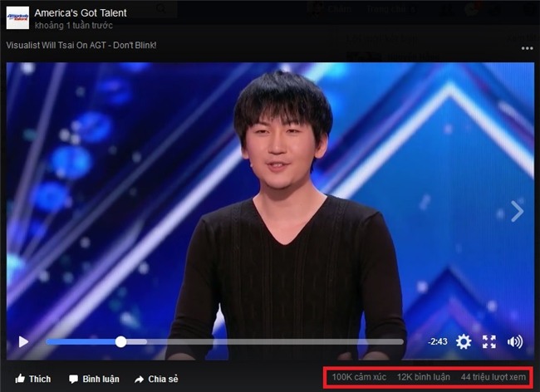Open video settings gear icon
This screenshot has height=392, width=540.
click(x=464, y=341)
